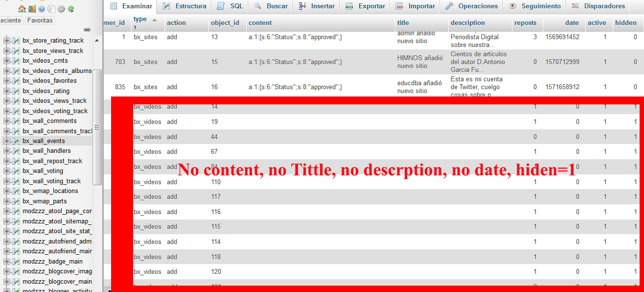Open the SQL tab
This screenshot has height=292, width=644.
pyautogui.click(x=230, y=6)
